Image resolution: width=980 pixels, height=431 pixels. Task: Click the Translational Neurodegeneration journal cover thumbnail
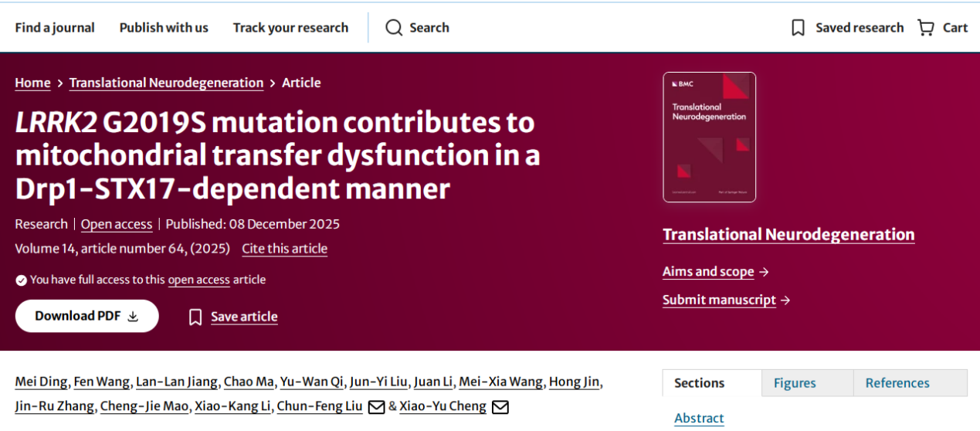(x=709, y=137)
